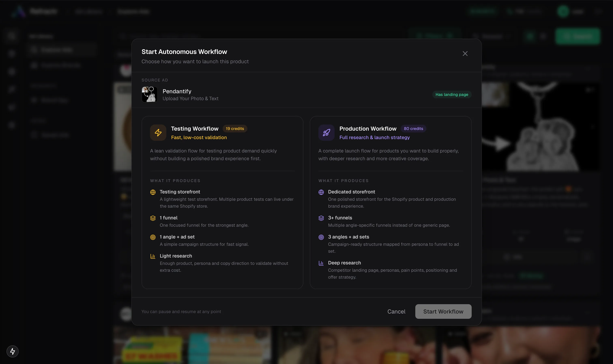
Task: Click the 'Has landing page' badge
Action: point(452,94)
